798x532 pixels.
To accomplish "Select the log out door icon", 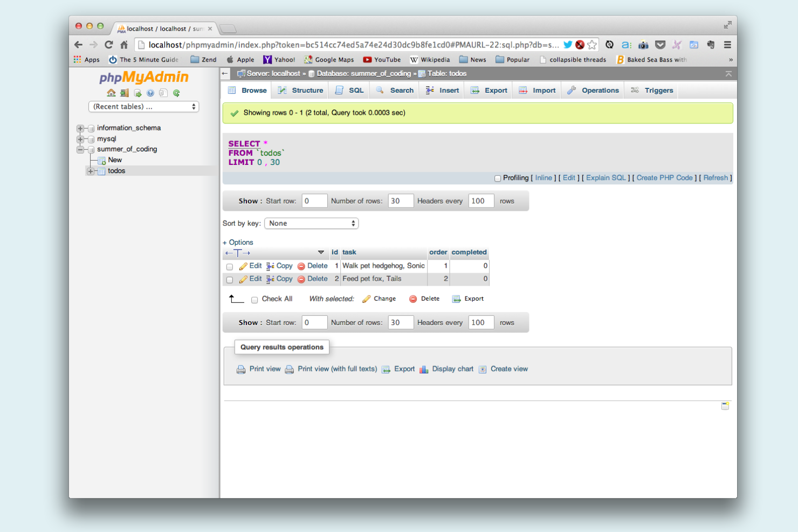I will [x=124, y=93].
